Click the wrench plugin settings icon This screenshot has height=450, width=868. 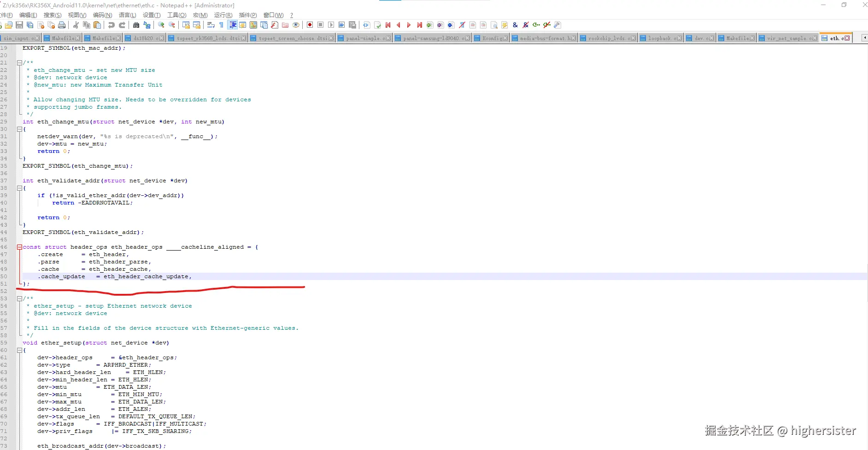coord(557,25)
